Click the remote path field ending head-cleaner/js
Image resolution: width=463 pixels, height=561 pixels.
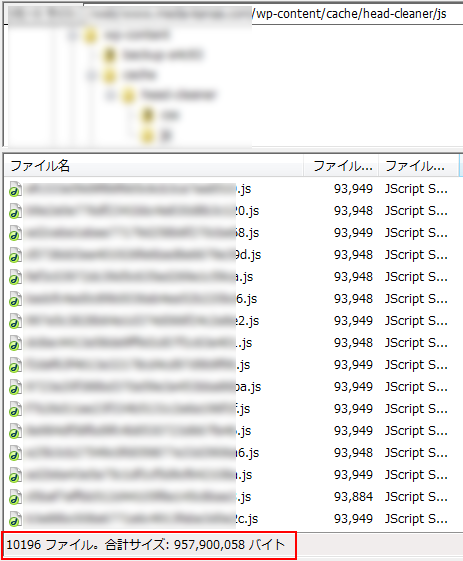(233, 14)
